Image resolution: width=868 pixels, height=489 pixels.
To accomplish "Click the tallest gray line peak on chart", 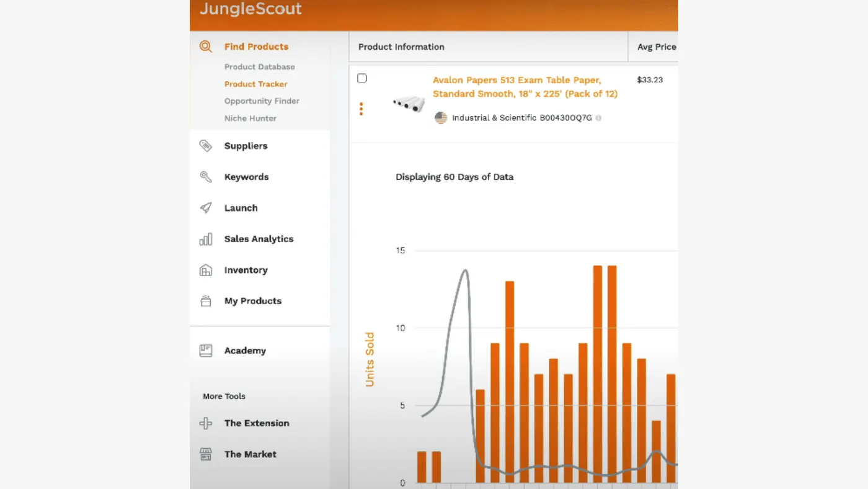I will coord(465,270).
